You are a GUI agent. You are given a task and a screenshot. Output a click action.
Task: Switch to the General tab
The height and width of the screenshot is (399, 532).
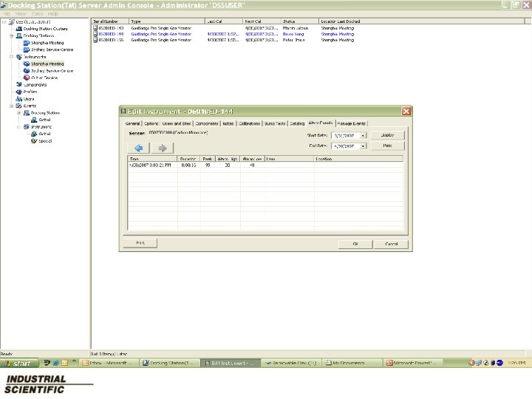[133, 123]
